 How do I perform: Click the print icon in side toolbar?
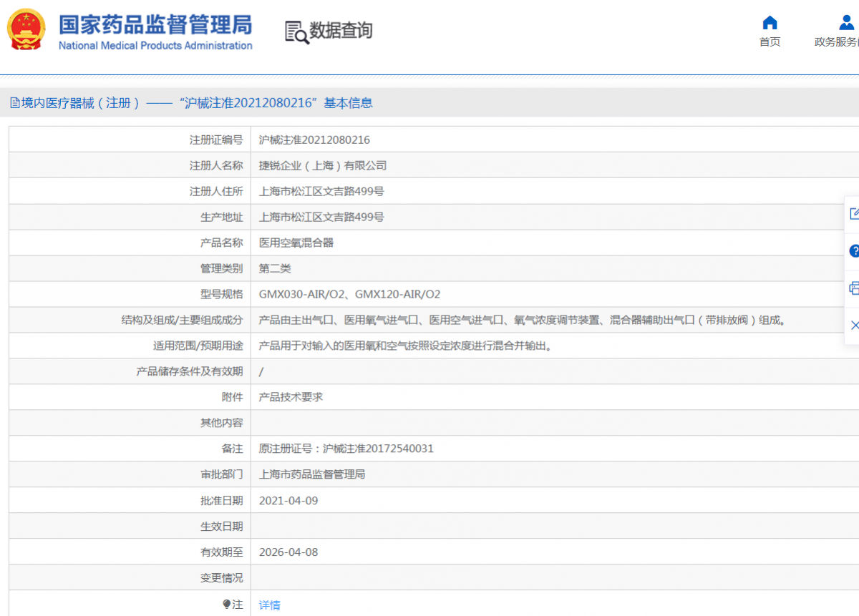[x=853, y=288]
